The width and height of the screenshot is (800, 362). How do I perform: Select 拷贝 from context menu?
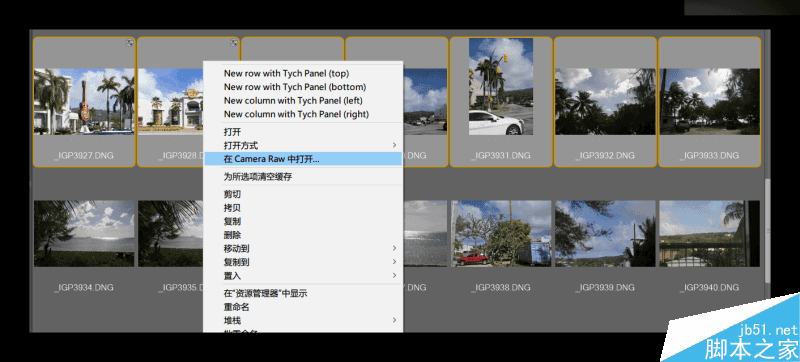click(303, 208)
